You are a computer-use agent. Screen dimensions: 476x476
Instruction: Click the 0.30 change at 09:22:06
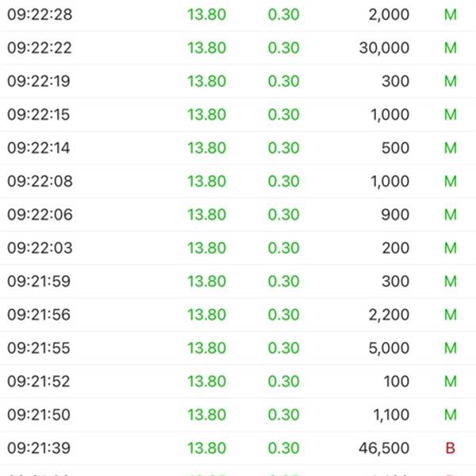pyautogui.click(x=284, y=215)
